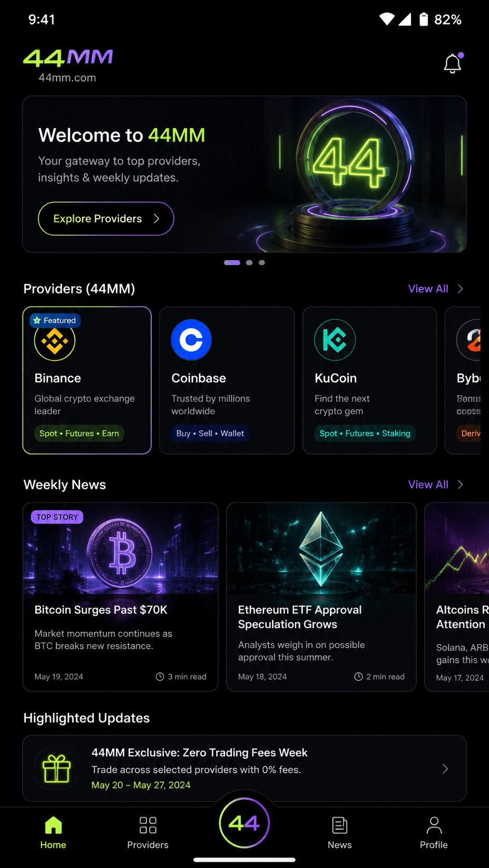
Task: Open the notifications bell icon
Action: [x=453, y=63]
